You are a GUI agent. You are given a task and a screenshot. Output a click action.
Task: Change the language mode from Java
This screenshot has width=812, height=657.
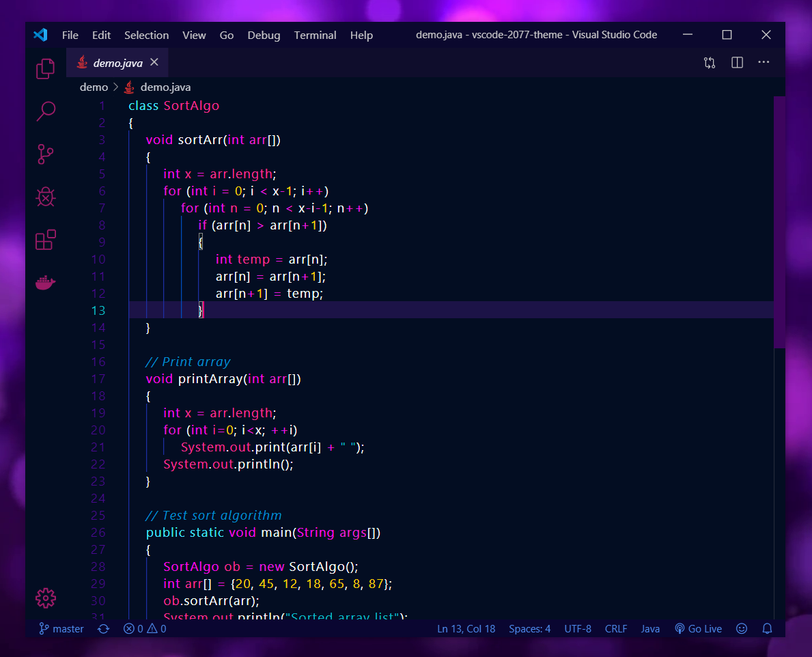click(650, 628)
